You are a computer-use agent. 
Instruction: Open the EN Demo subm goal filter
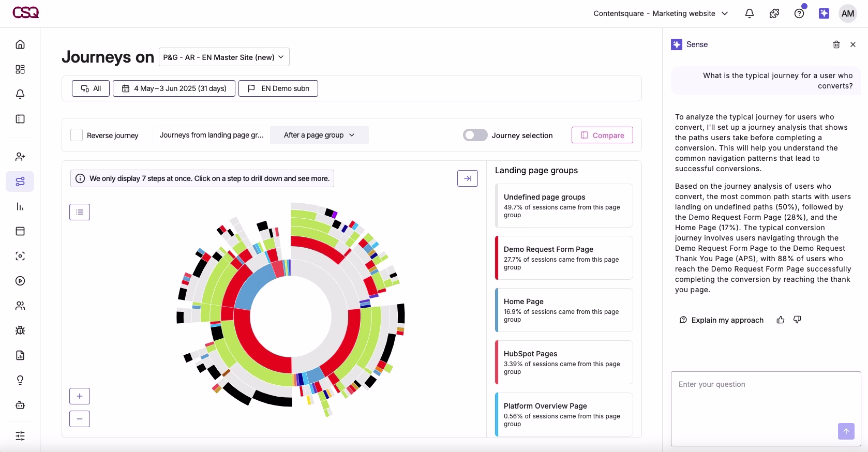click(x=278, y=88)
